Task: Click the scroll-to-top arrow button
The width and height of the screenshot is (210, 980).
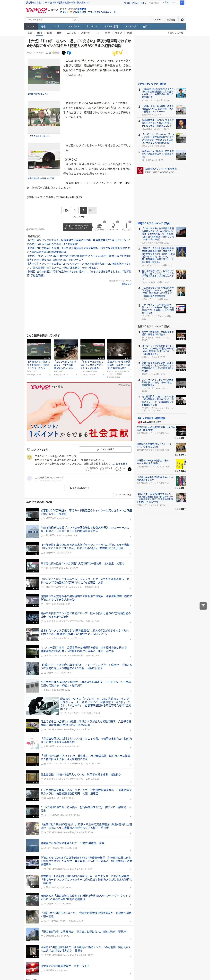Action: (203, 606)
